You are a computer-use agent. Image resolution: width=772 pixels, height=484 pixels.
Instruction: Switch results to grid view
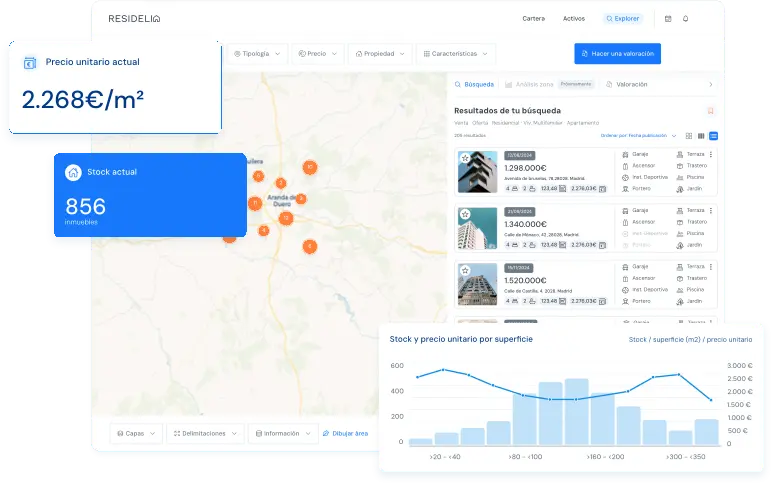[x=689, y=135]
